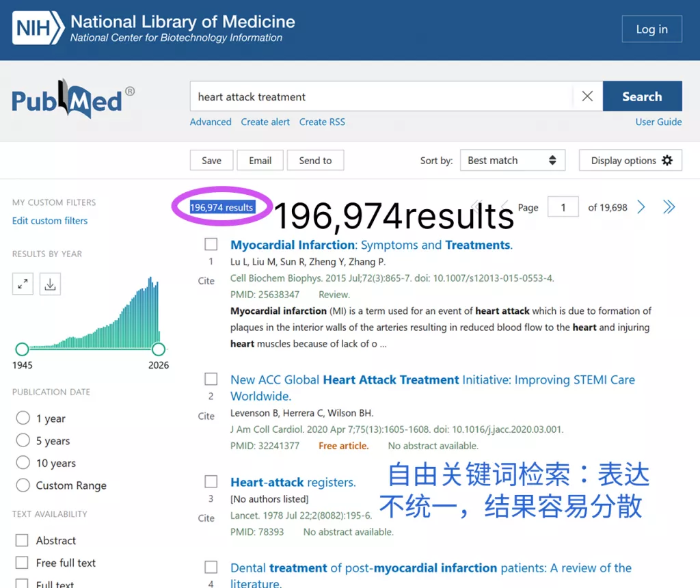Viewport: 700px width, 588px height.
Task: Select the 5 years publication date filter
Action: click(23, 440)
